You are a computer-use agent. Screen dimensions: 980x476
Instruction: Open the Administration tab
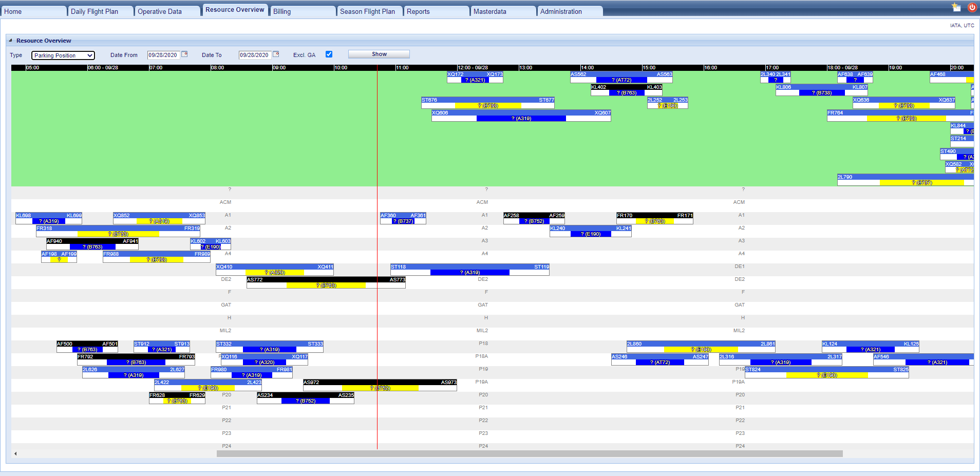(x=570, y=11)
